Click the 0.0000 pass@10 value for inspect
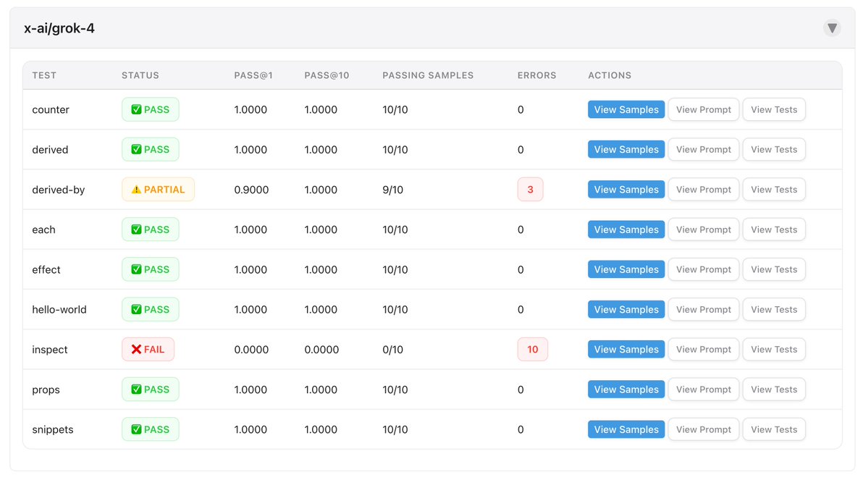This screenshot has height=480, width=868. 321,350
